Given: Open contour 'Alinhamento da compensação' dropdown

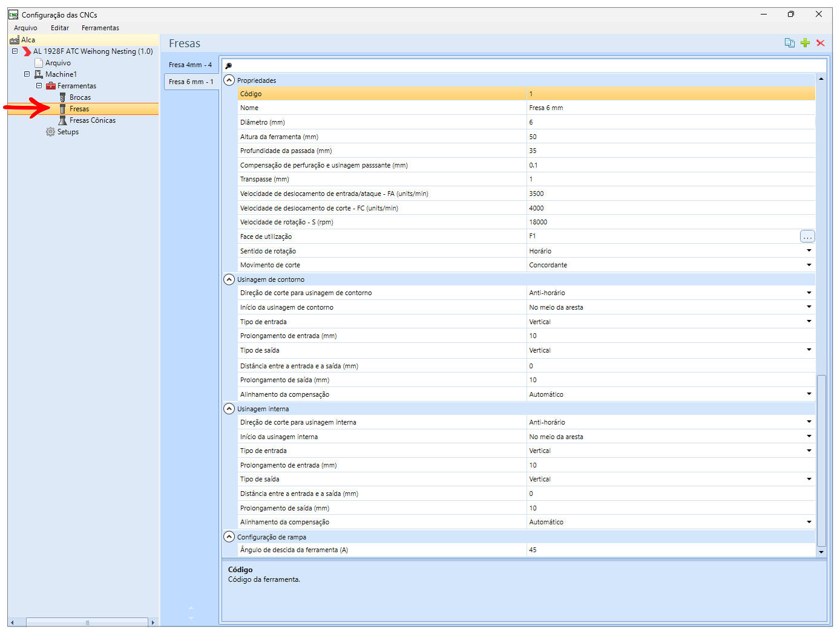Looking at the screenshot, I should [x=809, y=394].
